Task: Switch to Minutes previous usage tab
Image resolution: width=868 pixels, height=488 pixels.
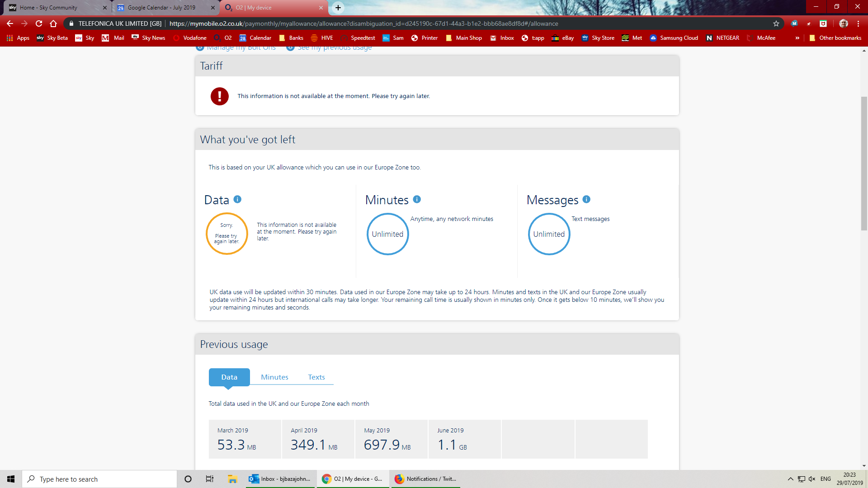Action: (274, 377)
